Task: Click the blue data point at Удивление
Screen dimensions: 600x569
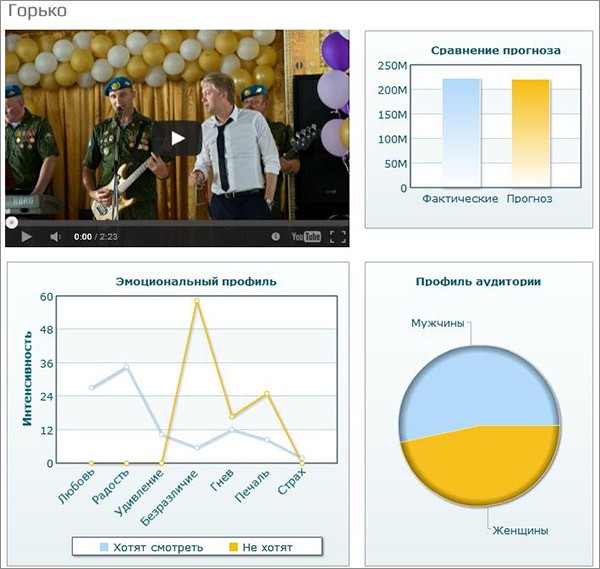Action: click(x=161, y=434)
